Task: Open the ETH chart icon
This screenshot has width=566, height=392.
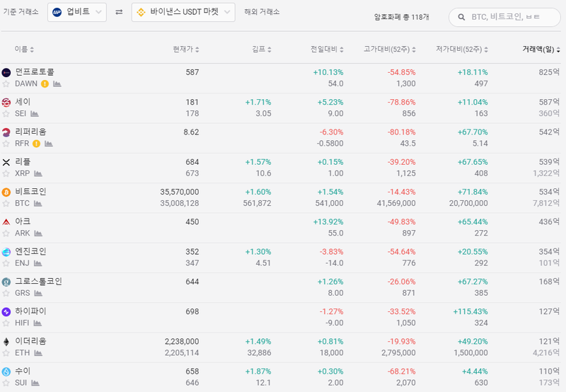Action: click(x=38, y=353)
